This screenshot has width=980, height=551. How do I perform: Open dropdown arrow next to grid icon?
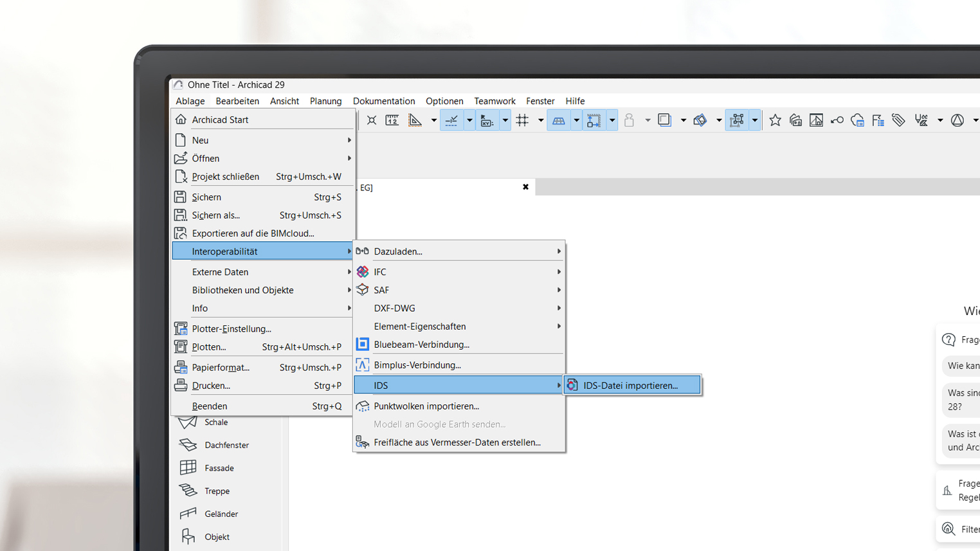(540, 120)
